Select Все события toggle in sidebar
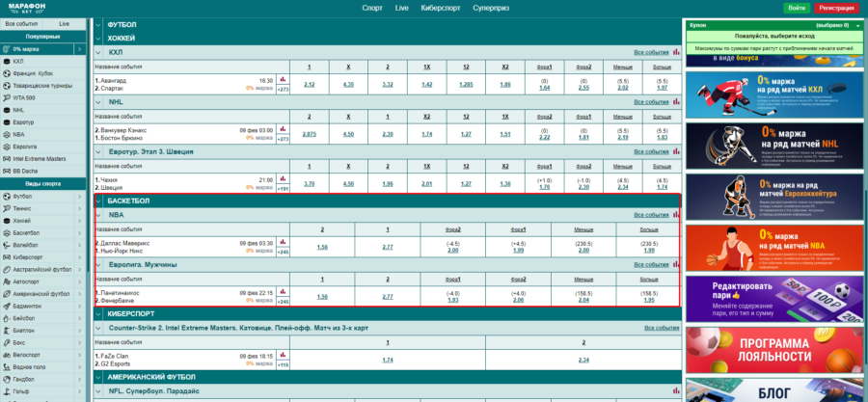 [23, 22]
